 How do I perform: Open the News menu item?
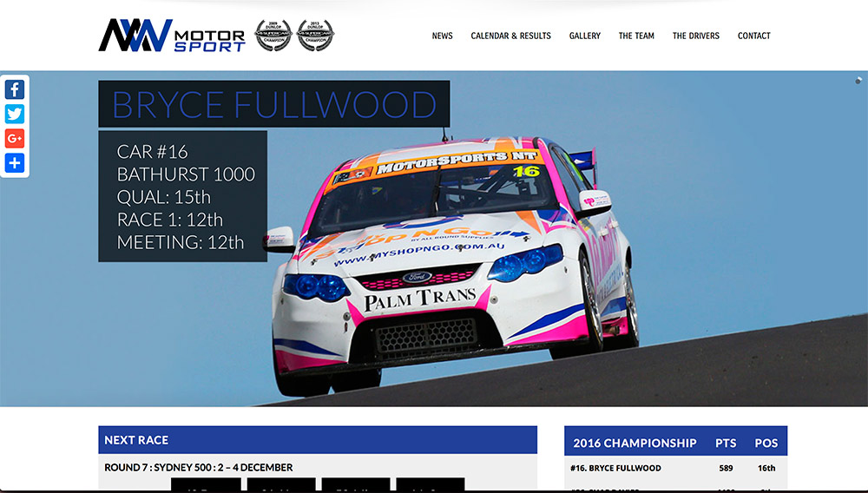tap(443, 36)
